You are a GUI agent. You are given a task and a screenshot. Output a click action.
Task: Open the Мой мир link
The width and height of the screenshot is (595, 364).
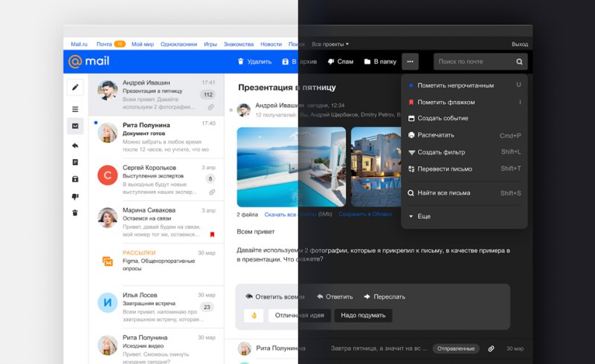click(x=143, y=44)
